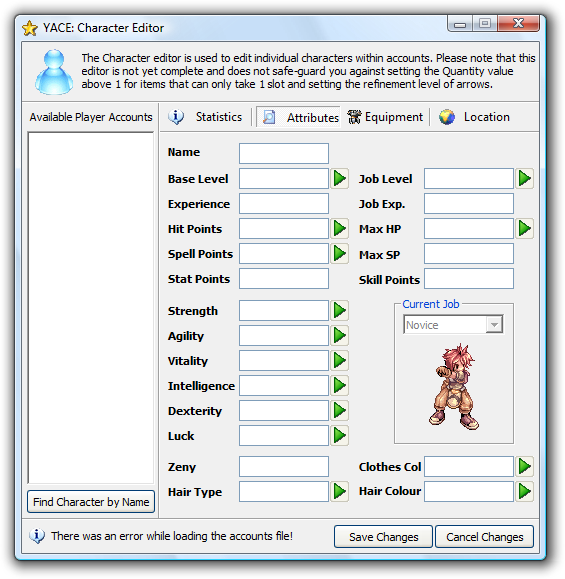Click green arrow beside Hair Colour field
The height and width of the screenshot is (579, 565).
coord(524,491)
